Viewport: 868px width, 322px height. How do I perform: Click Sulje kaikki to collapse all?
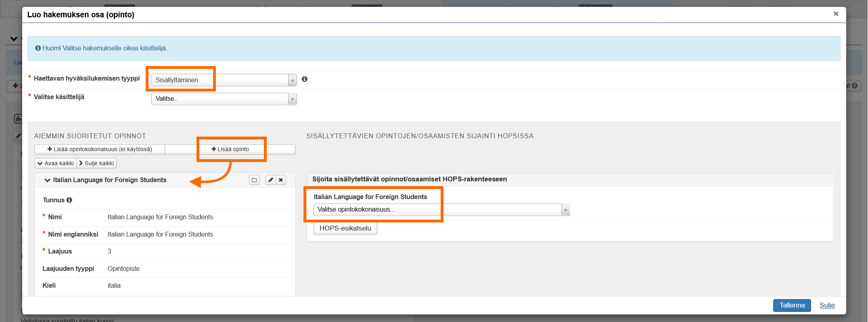click(97, 163)
